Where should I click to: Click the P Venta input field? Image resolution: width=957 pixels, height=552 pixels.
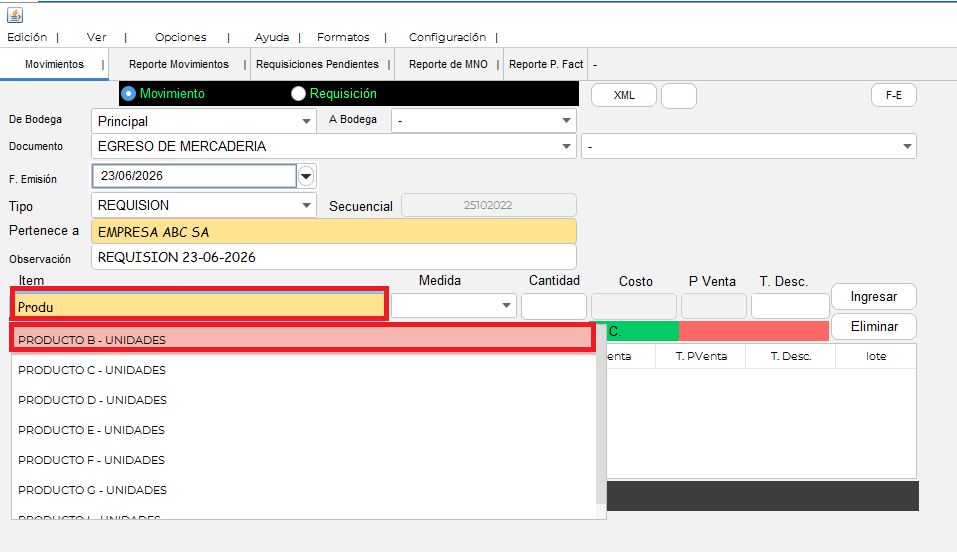tap(713, 306)
